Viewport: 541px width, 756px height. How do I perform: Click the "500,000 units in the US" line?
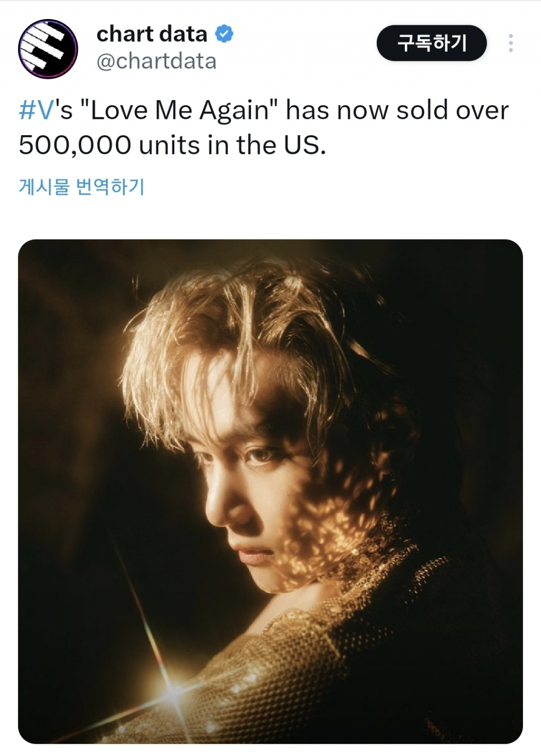tap(172, 145)
